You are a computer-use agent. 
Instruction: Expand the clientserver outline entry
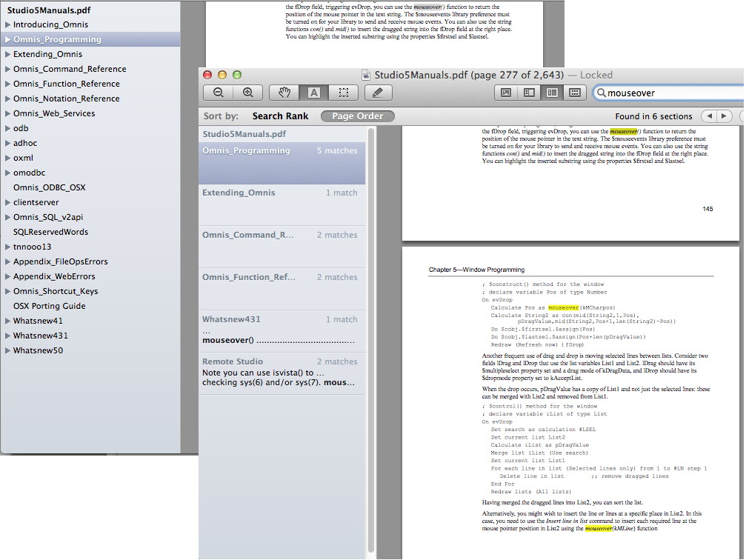[7, 201]
